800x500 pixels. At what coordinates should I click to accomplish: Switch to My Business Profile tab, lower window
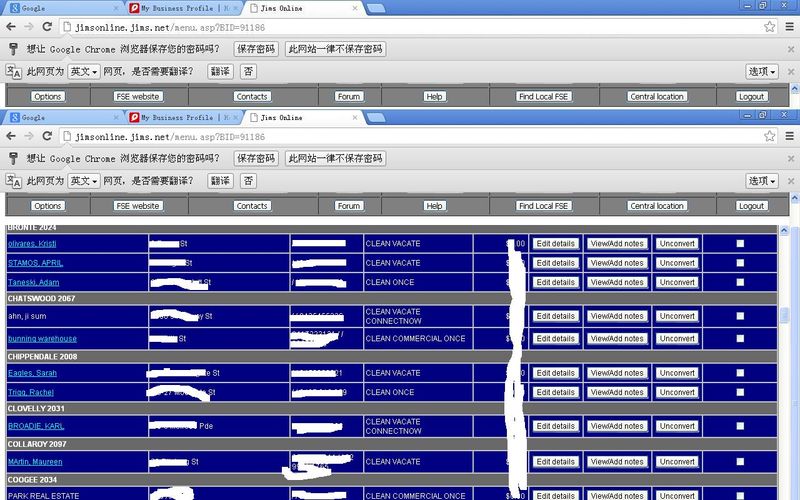184,118
